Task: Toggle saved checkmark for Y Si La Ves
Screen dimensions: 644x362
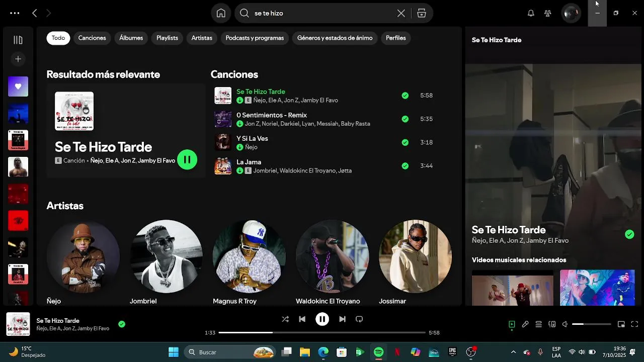Action: [405, 142]
